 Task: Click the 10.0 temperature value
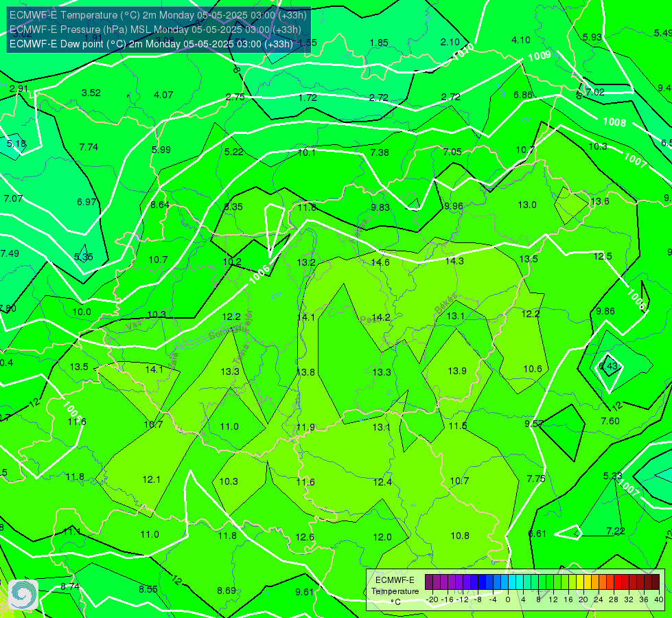click(82, 312)
